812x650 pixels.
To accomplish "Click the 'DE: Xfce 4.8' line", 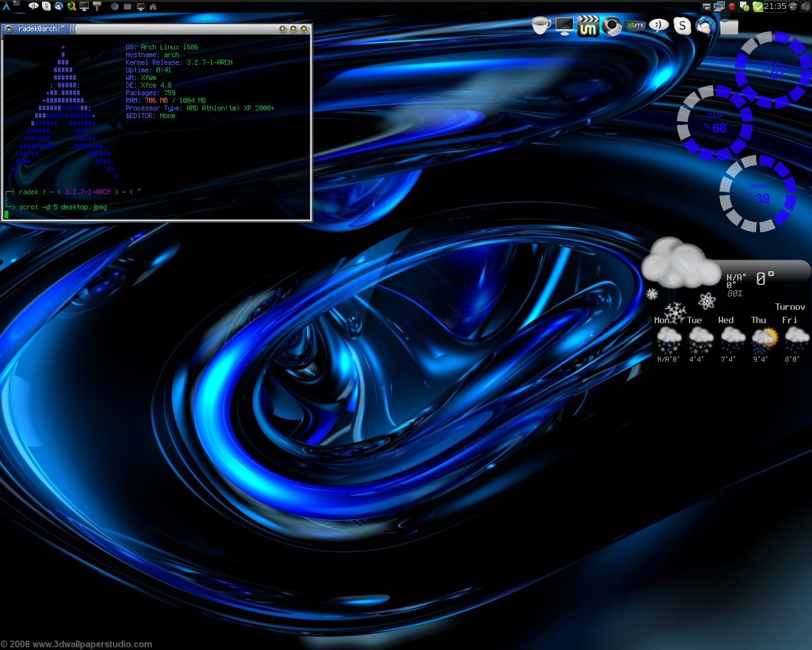I will pyautogui.click(x=148, y=85).
